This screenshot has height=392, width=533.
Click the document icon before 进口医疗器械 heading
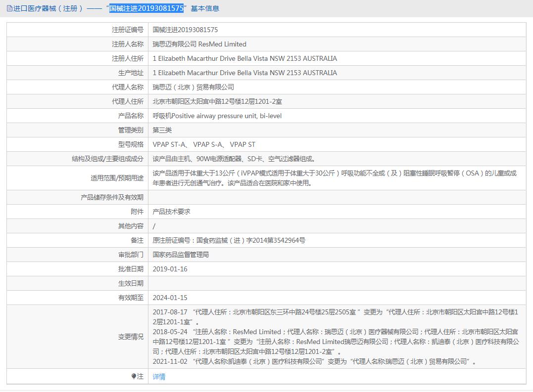coord(9,8)
